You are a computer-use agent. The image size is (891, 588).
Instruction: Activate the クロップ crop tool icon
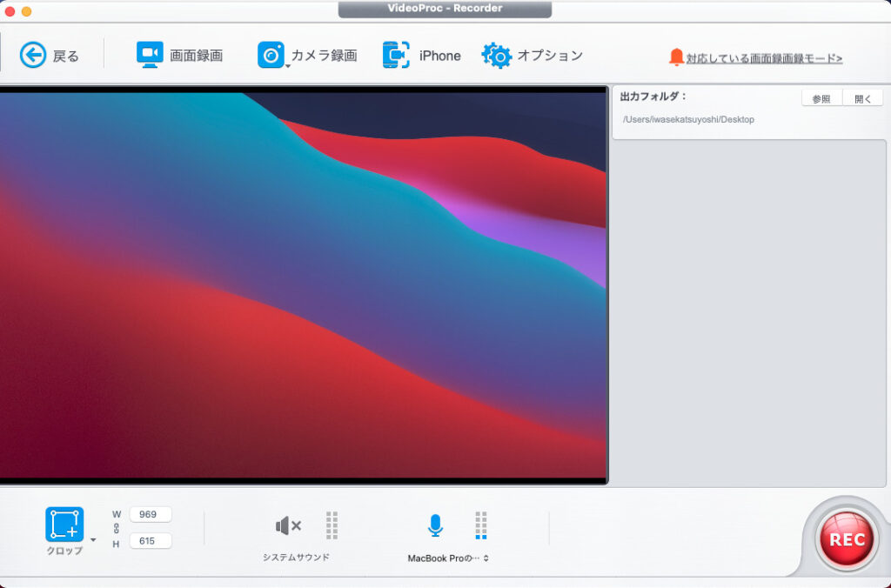(x=64, y=525)
